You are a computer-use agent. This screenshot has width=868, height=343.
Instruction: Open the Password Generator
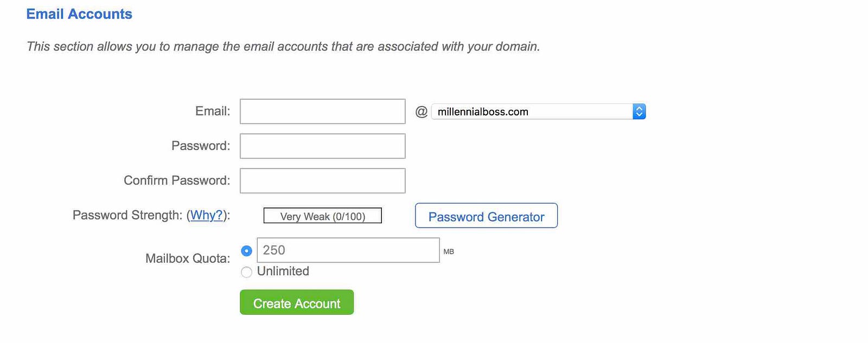(x=486, y=216)
